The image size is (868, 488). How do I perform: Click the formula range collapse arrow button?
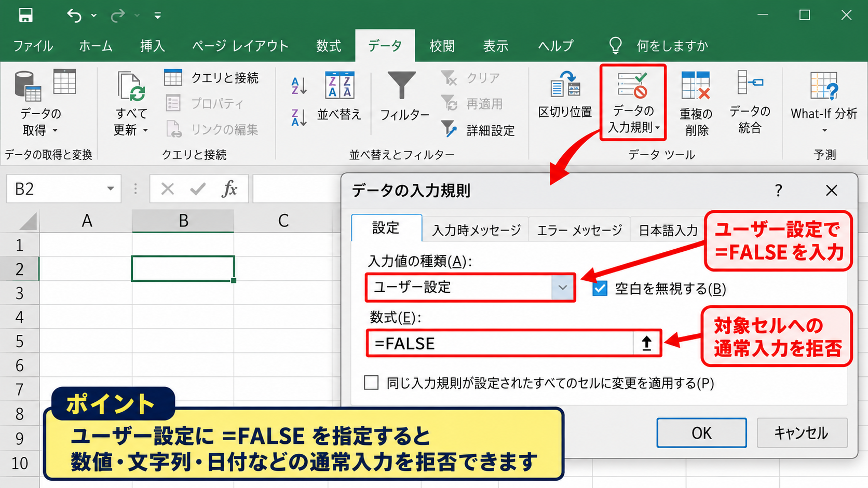[646, 343]
